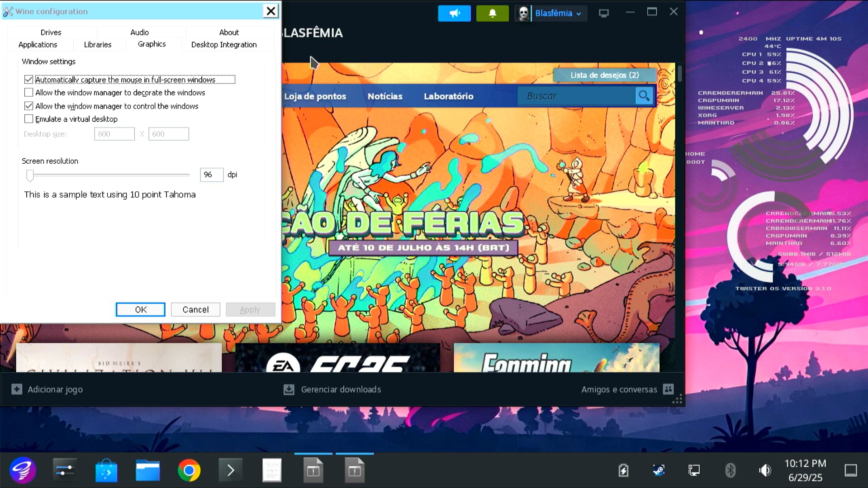
Task: Switch to Desktop Integration tab
Action: click(x=224, y=44)
